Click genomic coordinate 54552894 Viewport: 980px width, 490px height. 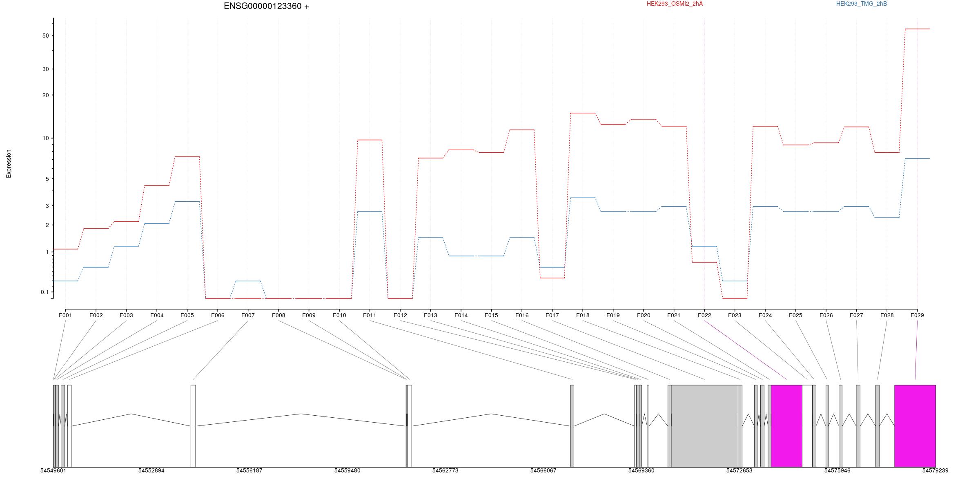pyautogui.click(x=151, y=470)
